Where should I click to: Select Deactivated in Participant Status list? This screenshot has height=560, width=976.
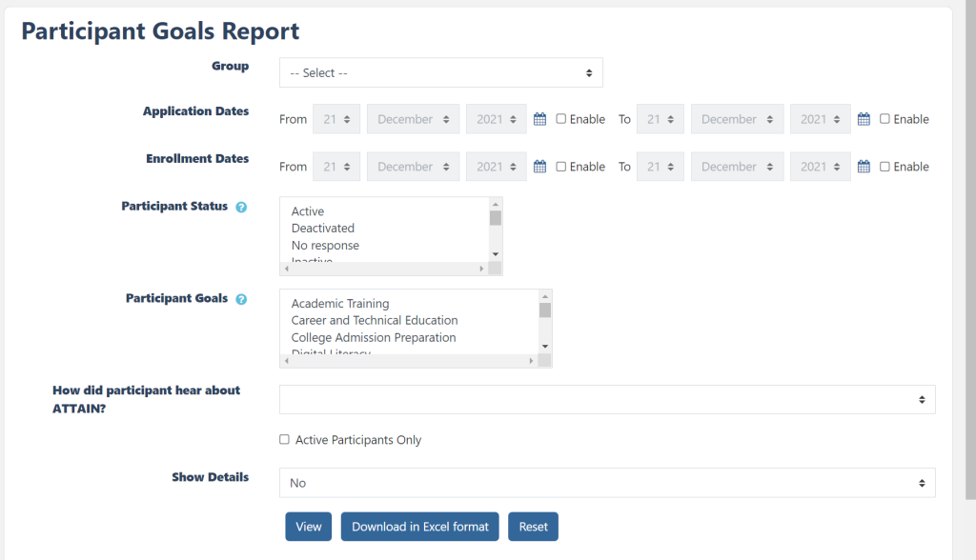pos(323,229)
